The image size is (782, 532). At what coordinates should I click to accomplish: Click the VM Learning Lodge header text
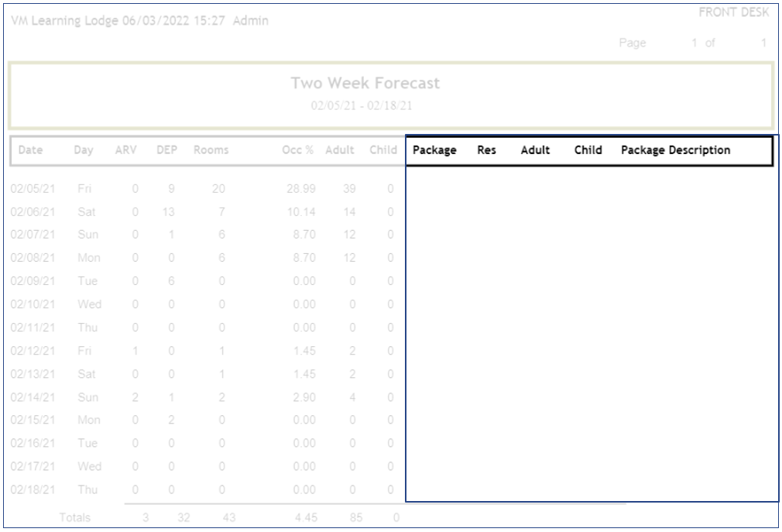pyautogui.click(x=139, y=21)
